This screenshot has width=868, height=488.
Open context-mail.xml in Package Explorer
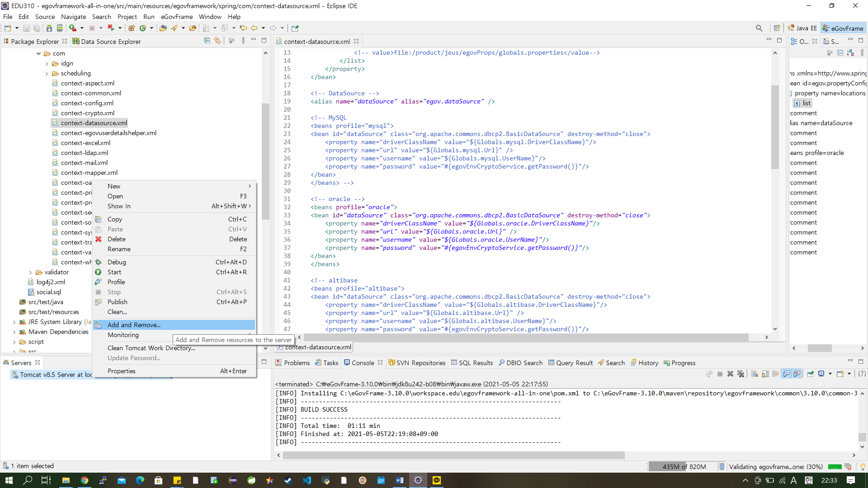tap(84, 163)
